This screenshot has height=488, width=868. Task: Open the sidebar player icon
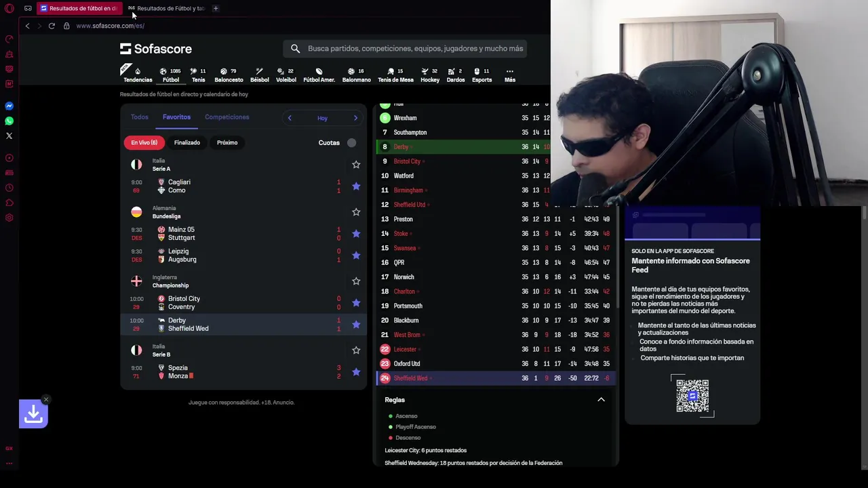point(9,158)
